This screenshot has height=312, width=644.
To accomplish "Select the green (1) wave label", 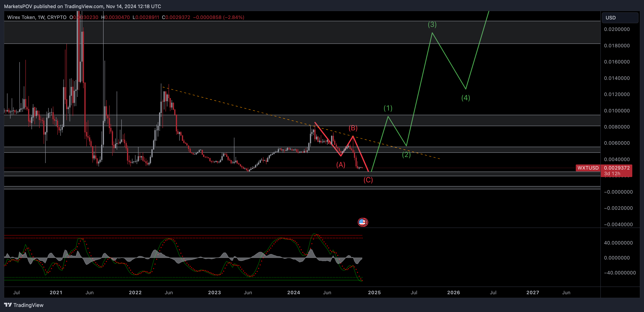I will click(388, 108).
